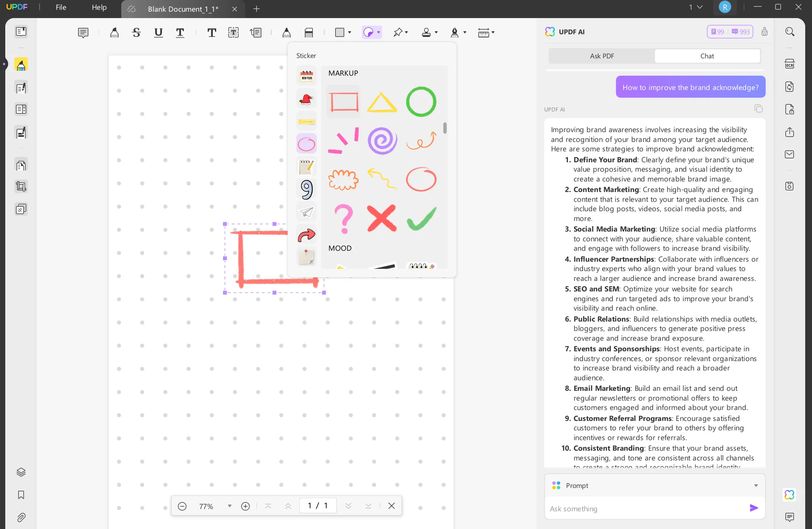Click the green circle markup sticker
Image resolution: width=812 pixels, height=529 pixels.
[421, 101]
